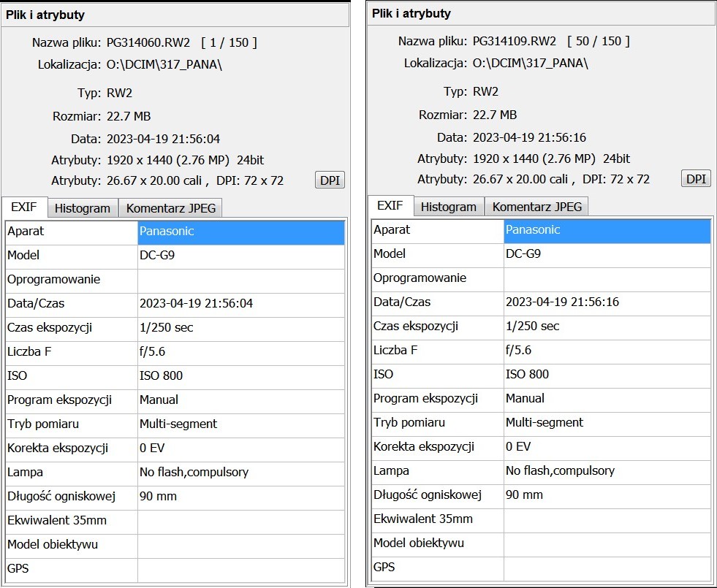Viewport: 717px width, 588px height.
Task: Select the highlighted Panasonic cell in right panel
Action: [607, 230]
